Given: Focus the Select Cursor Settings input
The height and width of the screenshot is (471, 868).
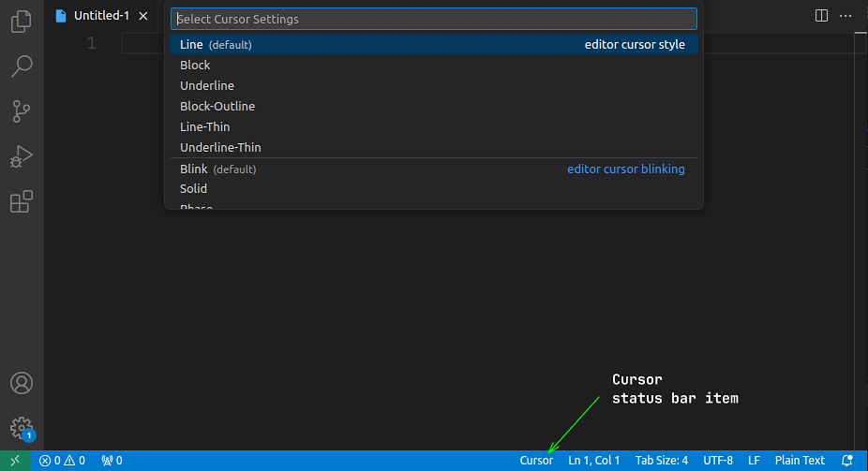Looking at the screenshot, I should 434,19.
